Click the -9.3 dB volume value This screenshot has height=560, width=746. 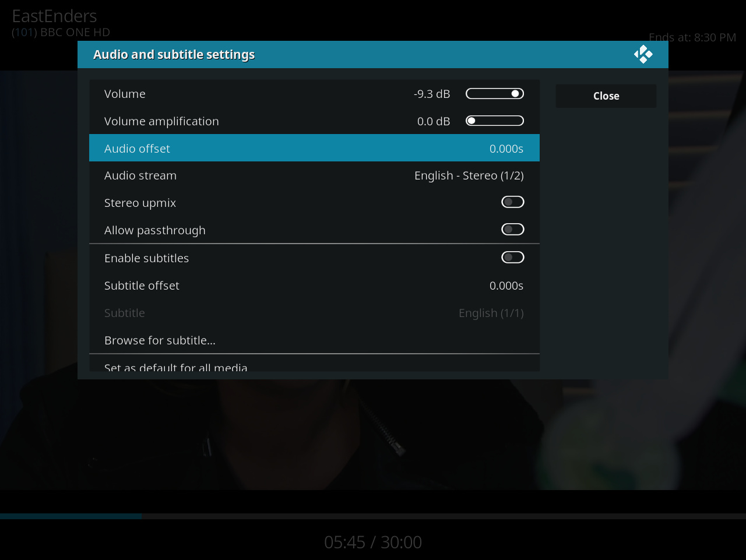[x=432, y=94]
